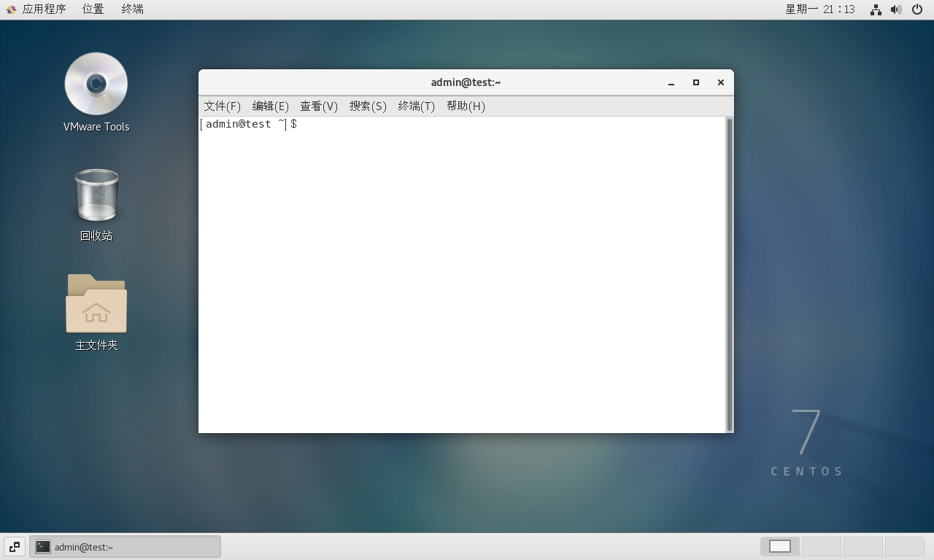
Task: Open the 星期一 21:13 clock dropdown
Action: 819,9
